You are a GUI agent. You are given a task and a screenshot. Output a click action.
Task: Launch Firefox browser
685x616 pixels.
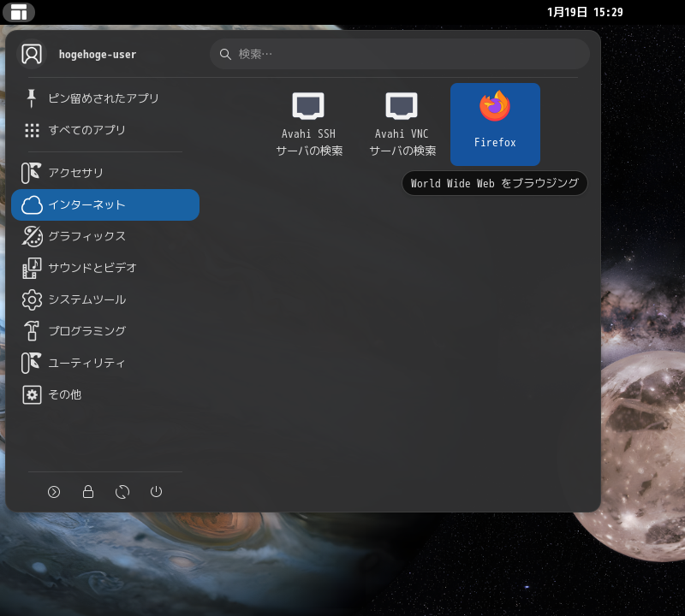(x=496, y=124)
